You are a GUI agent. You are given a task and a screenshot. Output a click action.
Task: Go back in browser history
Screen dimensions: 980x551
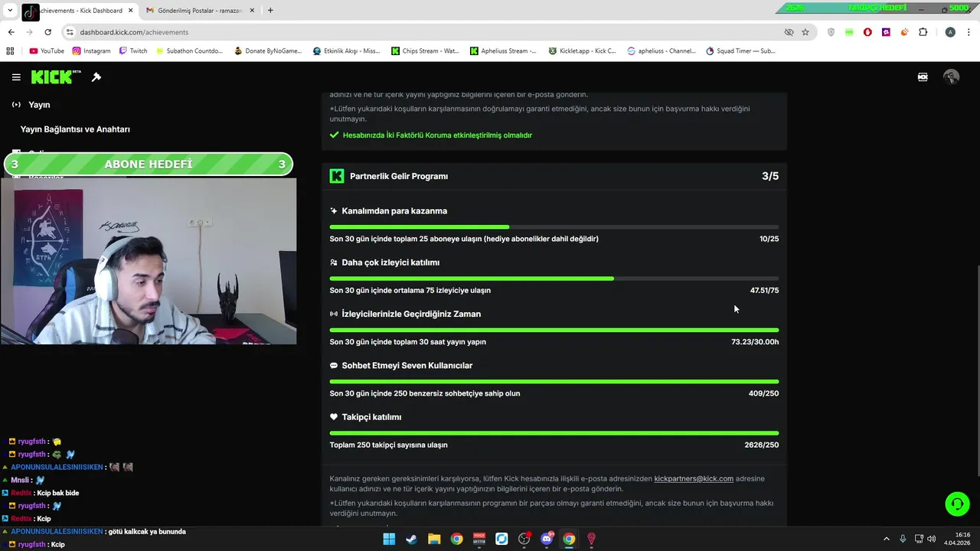11,32
